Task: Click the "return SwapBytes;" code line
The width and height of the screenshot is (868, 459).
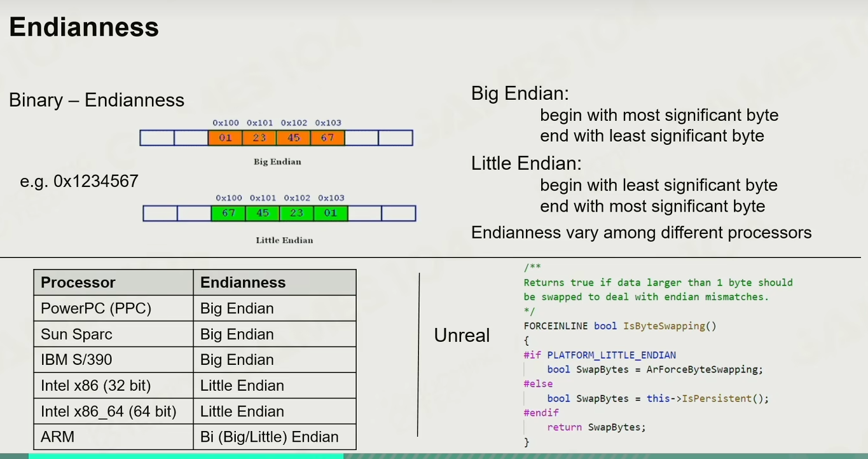Action: [596, 428]
